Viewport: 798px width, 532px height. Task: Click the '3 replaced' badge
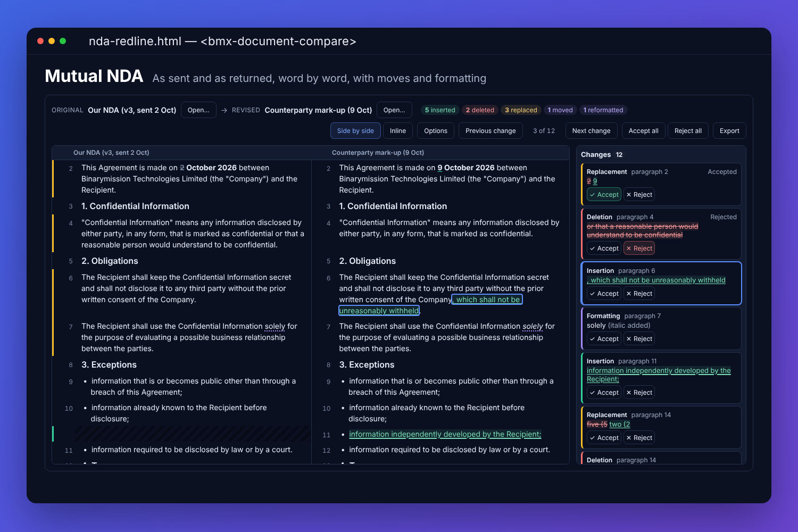[521, 110]
